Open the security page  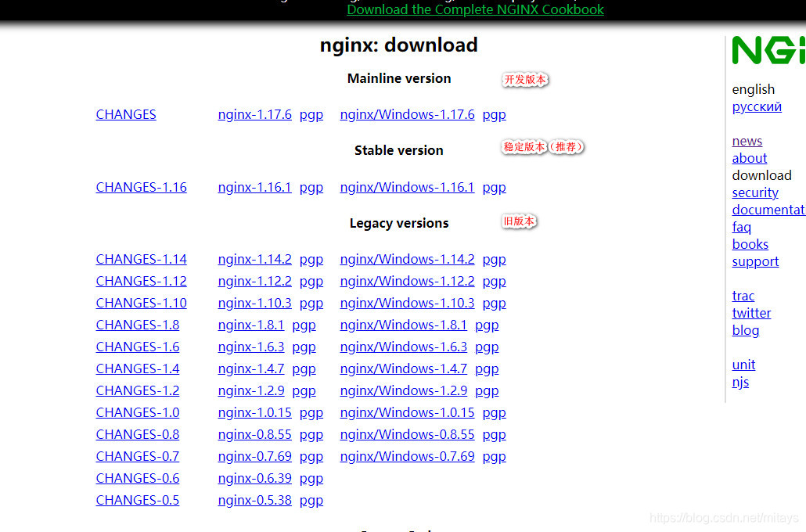[x=755, y=192]
